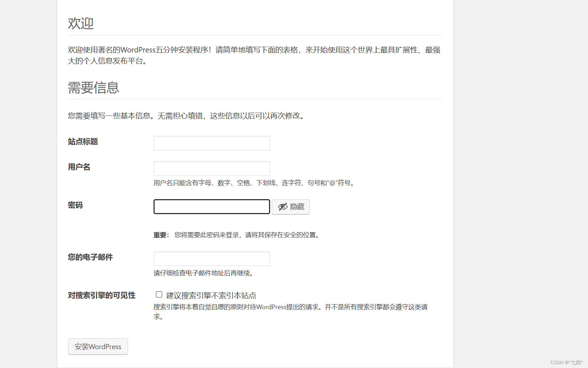Toggle password visibility with the 隐藏 button
This screenshot has height=368, width=588.
pos(291,207)
